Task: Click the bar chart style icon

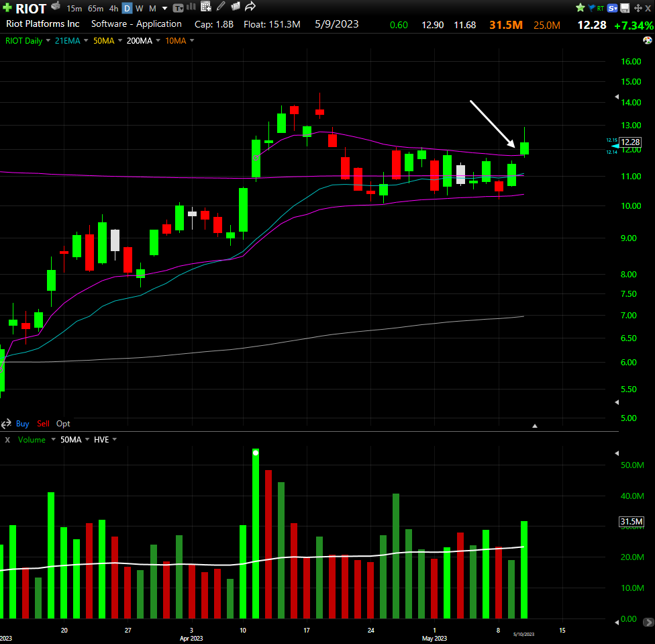Action: point(191,7)
